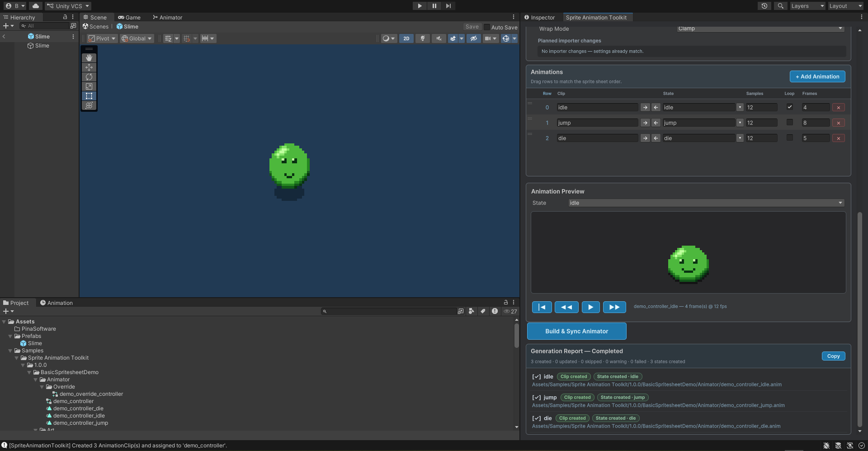Collapse the Prefabs folder

pos(10,336)
